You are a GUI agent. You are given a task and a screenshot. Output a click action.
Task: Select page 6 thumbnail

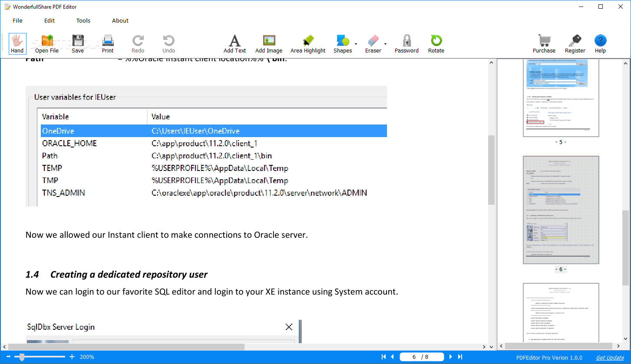(x=561, y=210)
